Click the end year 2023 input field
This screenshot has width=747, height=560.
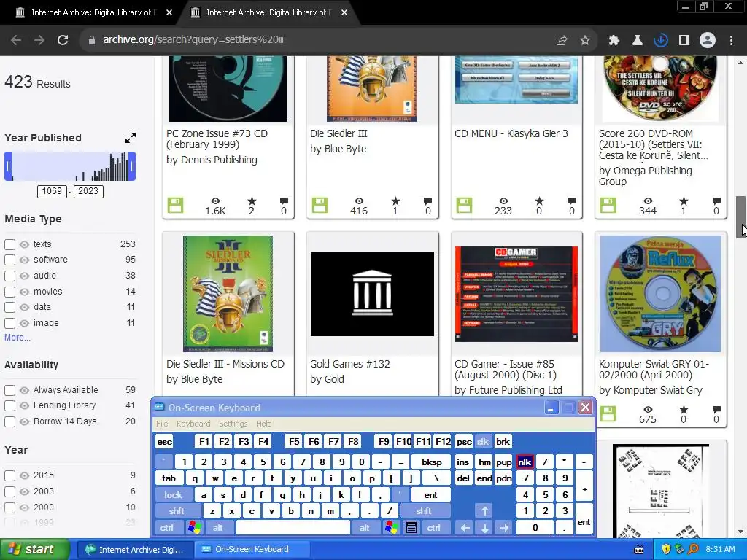pyautogui.click(x=88, y=191)
